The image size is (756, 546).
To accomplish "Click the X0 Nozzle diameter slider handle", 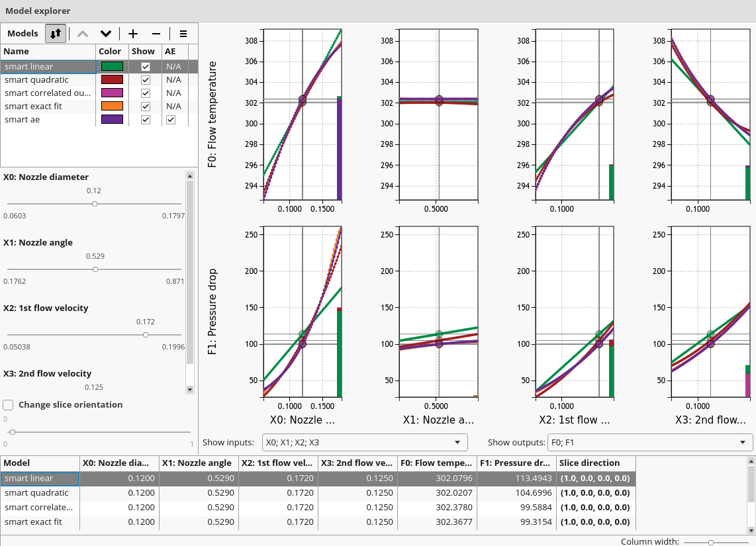I will (x=95, y=204).
